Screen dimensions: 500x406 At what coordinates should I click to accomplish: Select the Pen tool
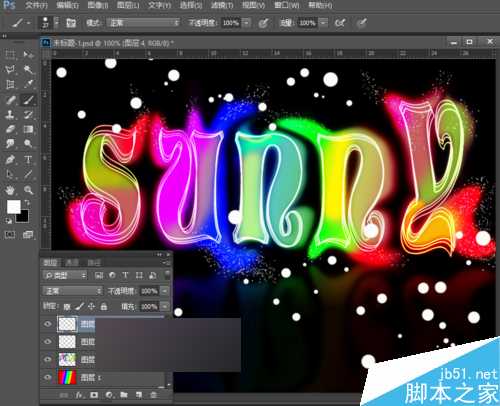coord(10,159)
